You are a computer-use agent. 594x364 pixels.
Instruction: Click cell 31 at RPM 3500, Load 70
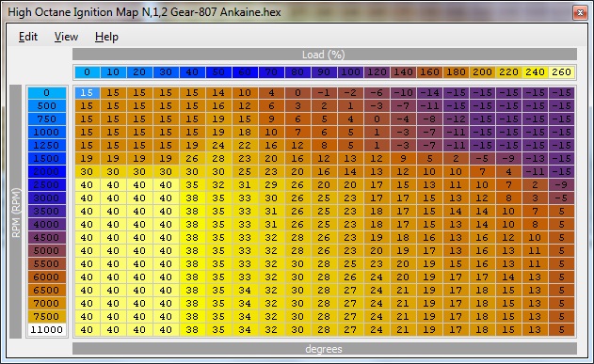pos(271,211)
